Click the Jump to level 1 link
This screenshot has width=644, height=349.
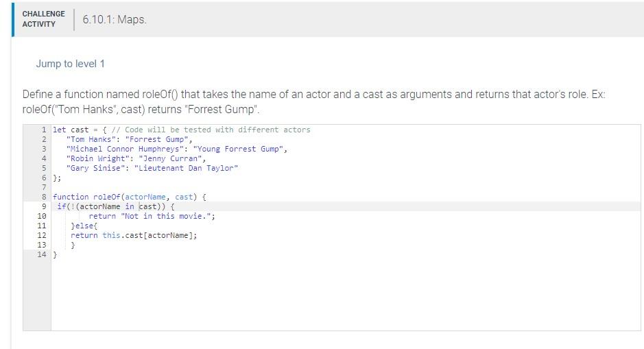[70, 64]
